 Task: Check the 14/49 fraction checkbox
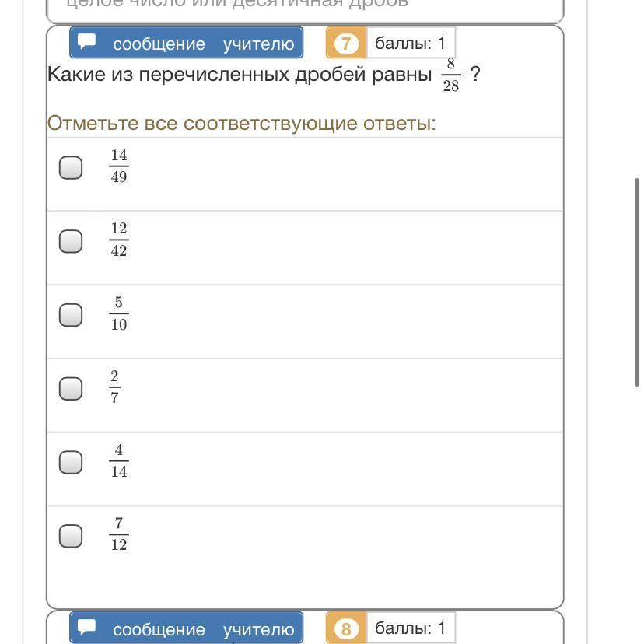tap(71, 167)
